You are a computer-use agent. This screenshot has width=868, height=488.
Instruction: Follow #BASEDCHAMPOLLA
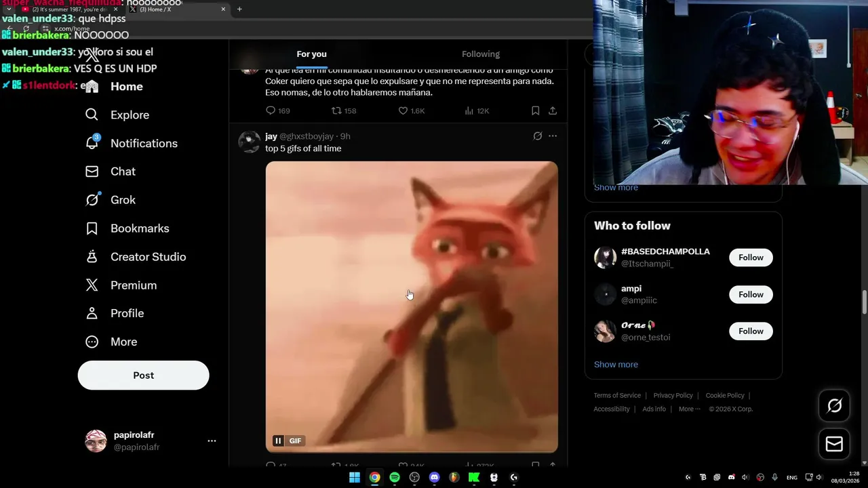pos(751,258)
